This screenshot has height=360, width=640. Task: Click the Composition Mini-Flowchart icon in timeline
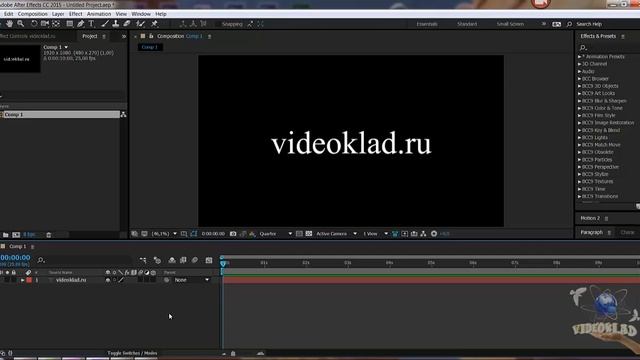click(x=143, y=260)
